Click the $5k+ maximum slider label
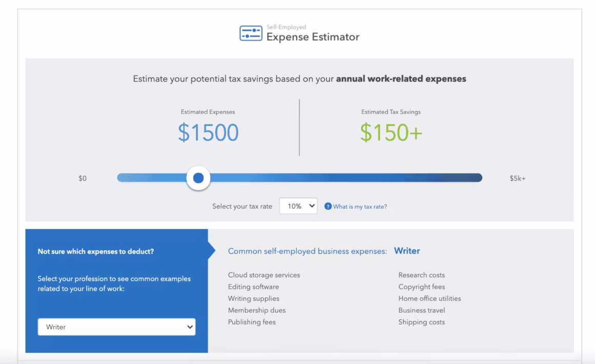595x364 pixels. click(x=517, y=178)
